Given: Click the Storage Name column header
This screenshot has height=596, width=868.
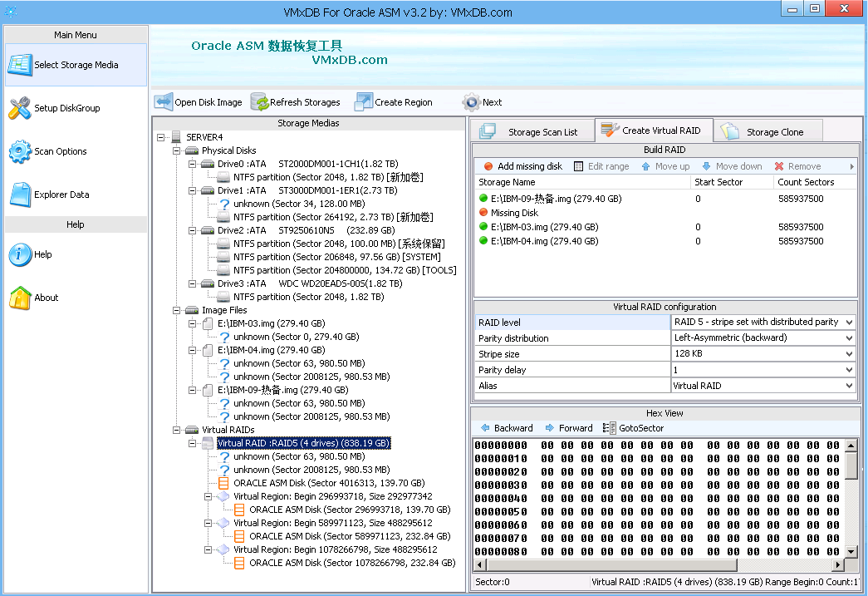Looking at the screenshot, I should point(582,182).
